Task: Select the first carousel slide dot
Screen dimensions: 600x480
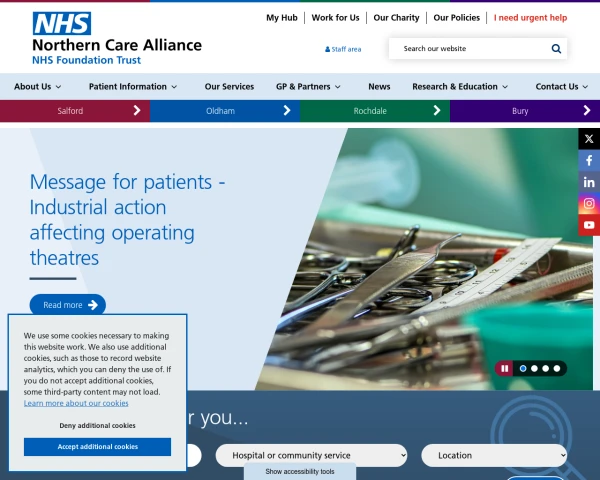Action: pos(523,368)
